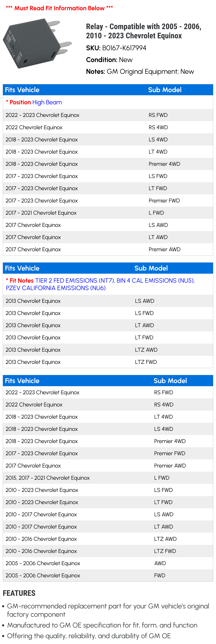Click the Must Read Fit Information warning
Image resolution: width=216 pixels, height=644 pixels.
pos(59,8)
